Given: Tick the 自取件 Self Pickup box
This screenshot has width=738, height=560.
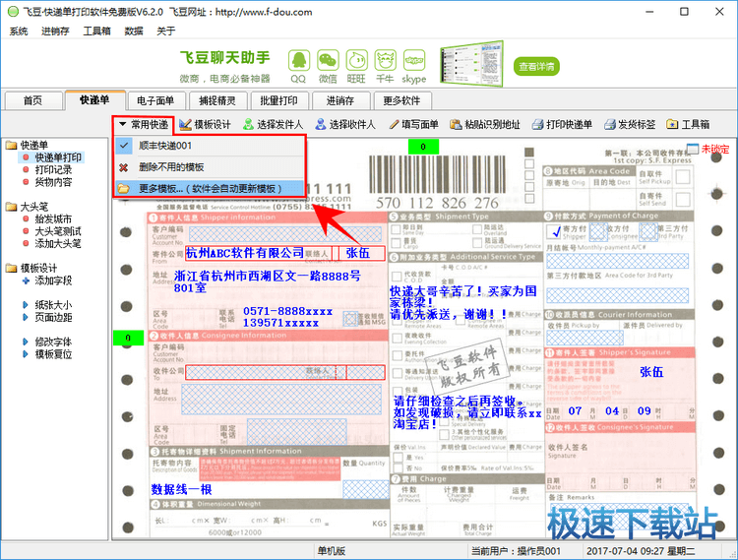Looking at the screenshot, I should (683, 177).
